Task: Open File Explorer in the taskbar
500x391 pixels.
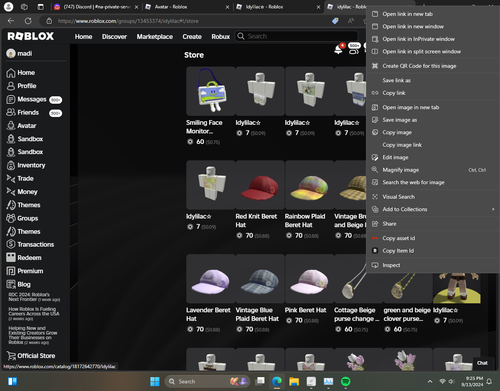Action: [x=294, y=381]
